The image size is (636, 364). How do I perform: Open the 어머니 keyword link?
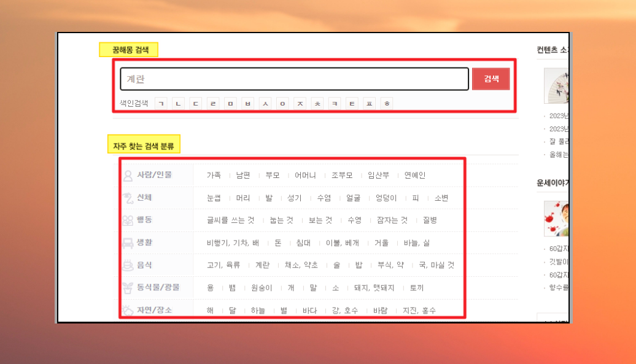click(x=305, y=175)
